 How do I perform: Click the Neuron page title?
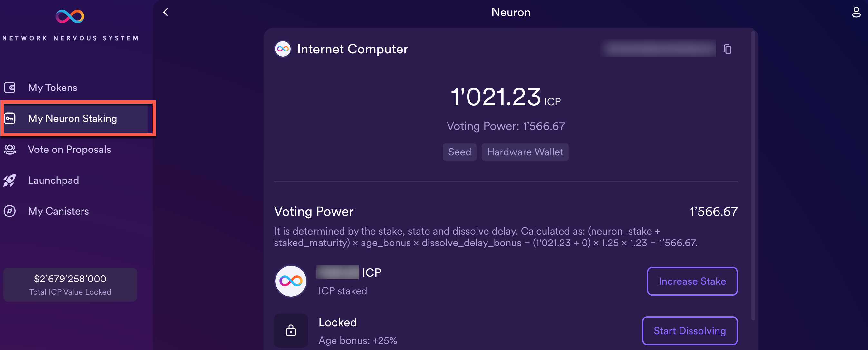point(511,12)
